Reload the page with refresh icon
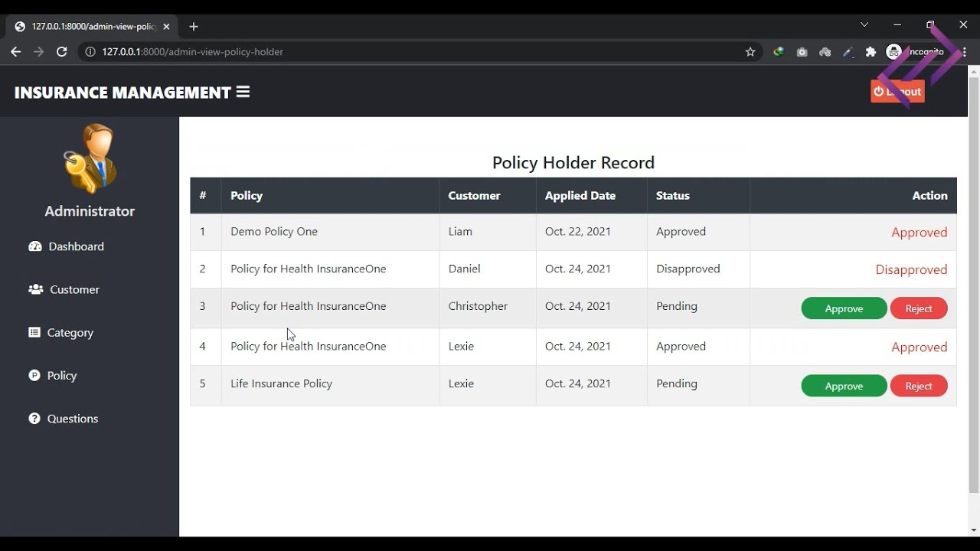This screenshot has height=551, width=980. coord(62,52)
